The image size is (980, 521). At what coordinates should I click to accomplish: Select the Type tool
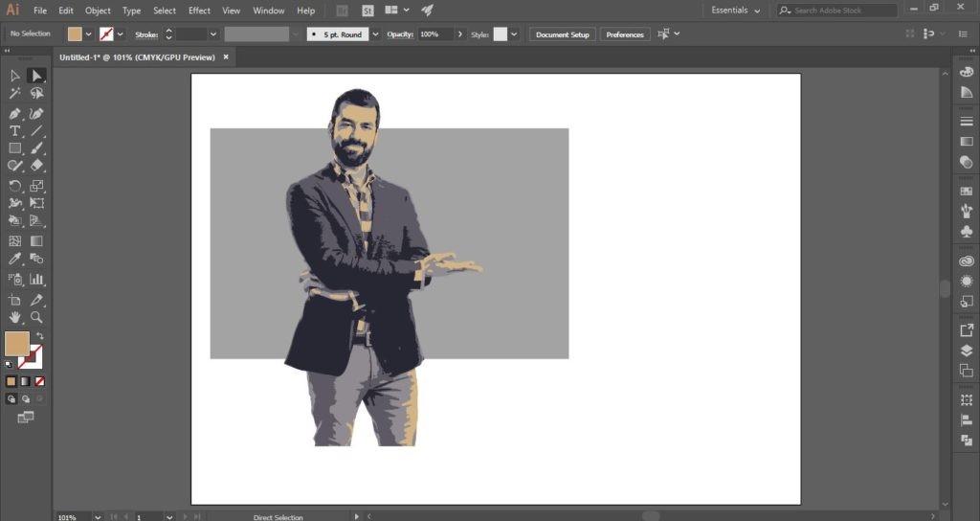pyautogui.click(x=15, y=130)
